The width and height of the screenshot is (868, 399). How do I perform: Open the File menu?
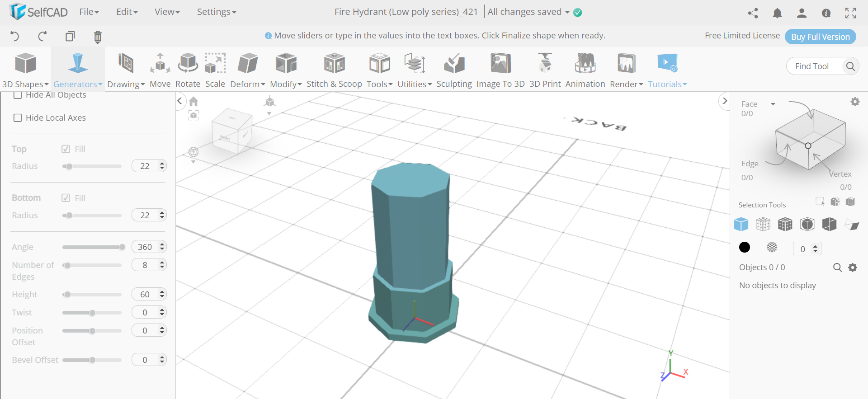coord(89,12)
